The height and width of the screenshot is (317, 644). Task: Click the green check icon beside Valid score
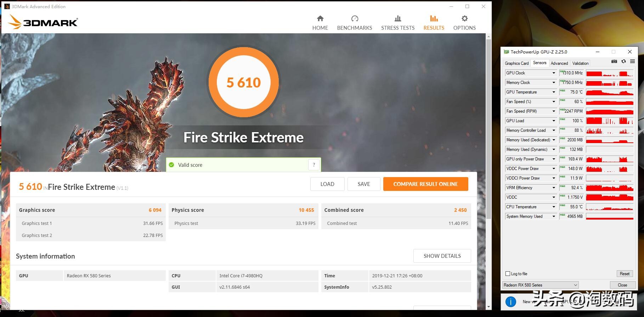pyautogui.click(x=171, y=165)
